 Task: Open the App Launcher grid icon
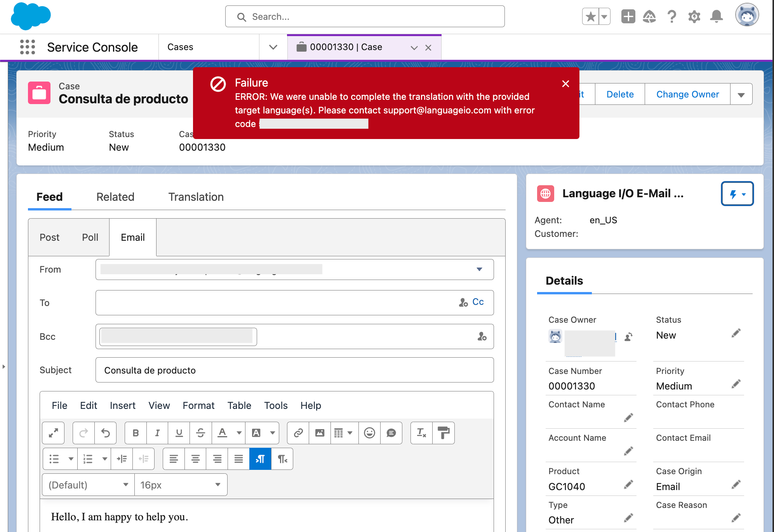[x=28, y=47]
